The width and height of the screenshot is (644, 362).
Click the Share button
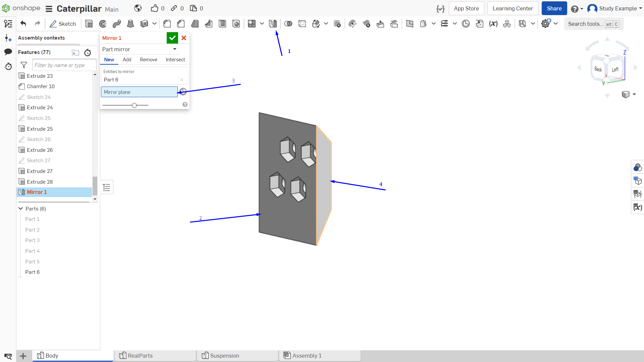554,8
